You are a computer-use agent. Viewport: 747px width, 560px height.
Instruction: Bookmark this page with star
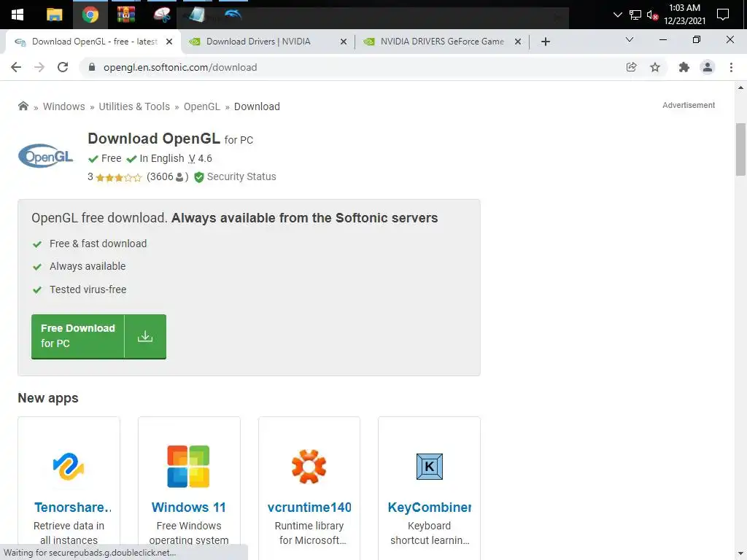pos(655,67)
